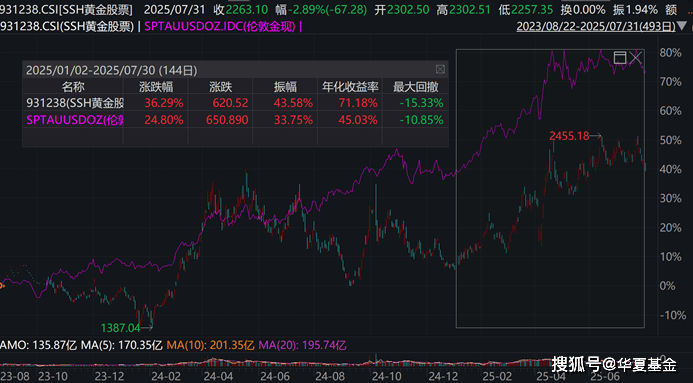Click the 2025/07/31 date in header
The height and width of the screenshot is (383, 693).
pyautogui.click(x=175, y=9)
